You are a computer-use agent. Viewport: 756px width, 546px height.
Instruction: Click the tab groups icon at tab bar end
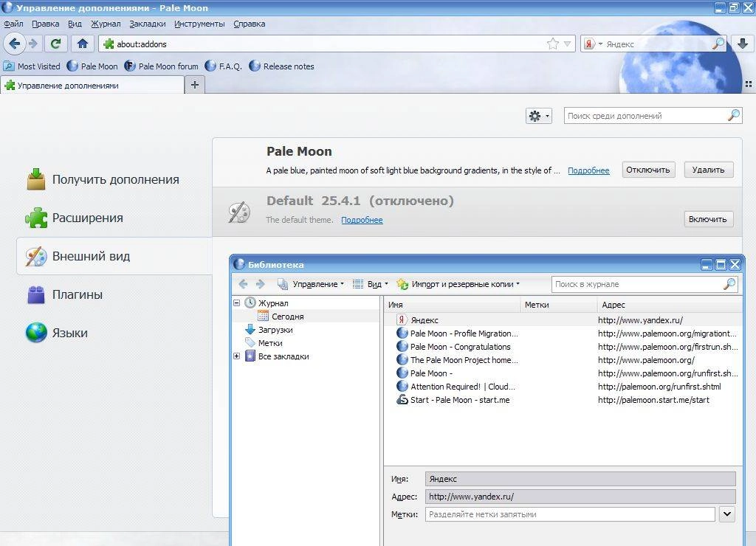point(749,84)
